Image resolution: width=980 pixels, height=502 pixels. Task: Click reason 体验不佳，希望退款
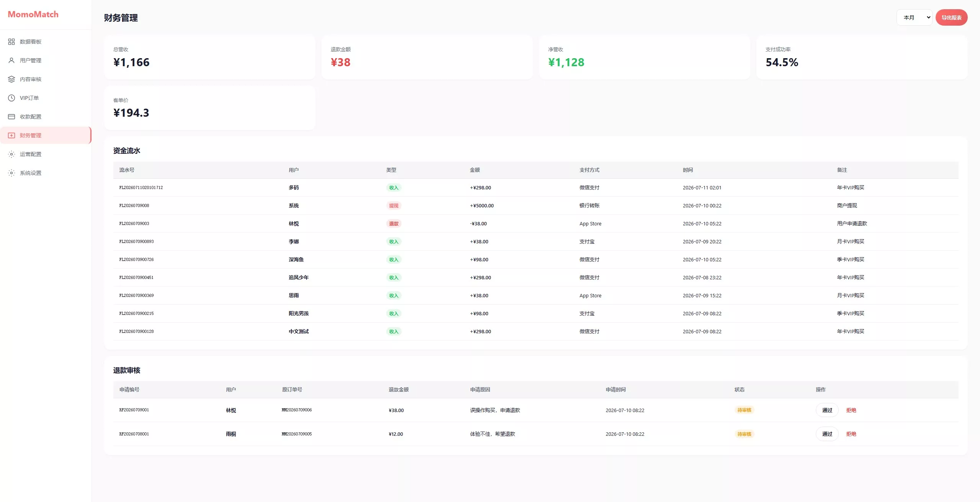(x=492, y=434)
